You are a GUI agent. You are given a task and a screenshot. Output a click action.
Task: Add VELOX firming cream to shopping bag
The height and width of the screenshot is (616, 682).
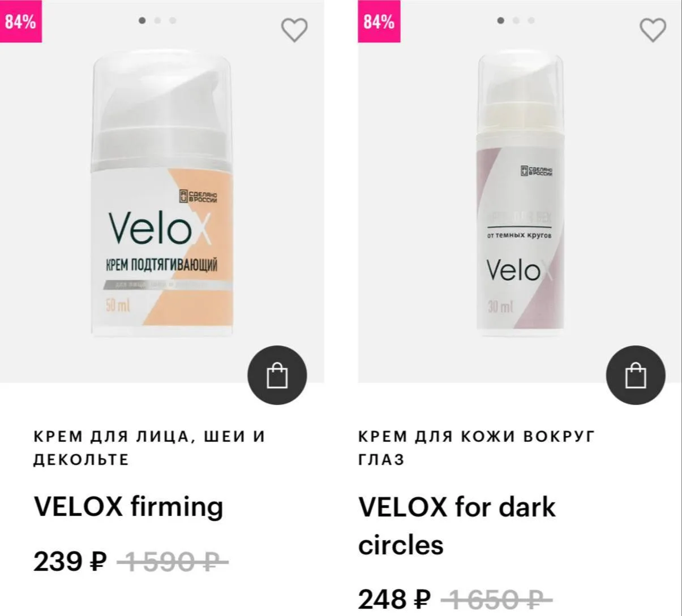[x=277, y=376]
